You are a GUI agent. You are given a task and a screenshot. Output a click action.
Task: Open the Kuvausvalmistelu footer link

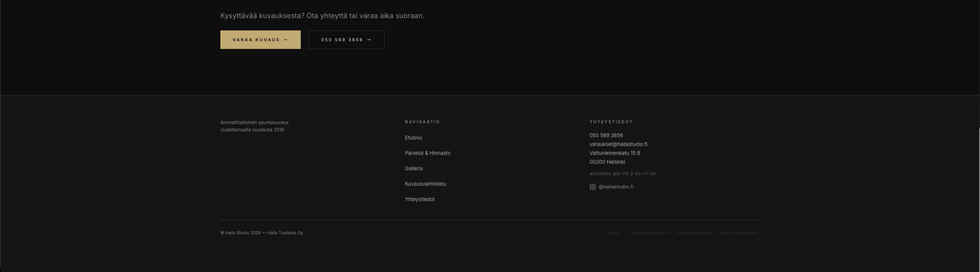[x=425, y=184]
